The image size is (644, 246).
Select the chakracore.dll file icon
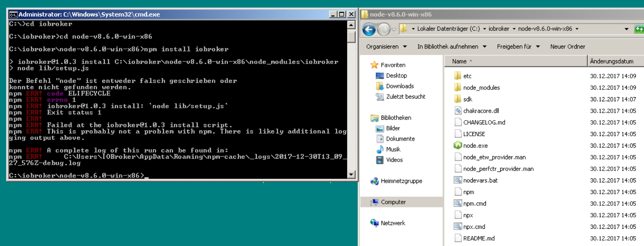[458, 111]
